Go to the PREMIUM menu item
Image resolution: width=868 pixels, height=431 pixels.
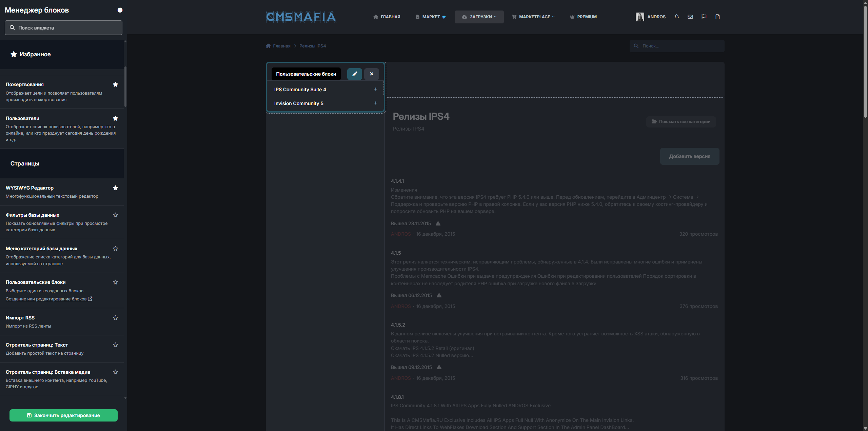coord(583,17)
